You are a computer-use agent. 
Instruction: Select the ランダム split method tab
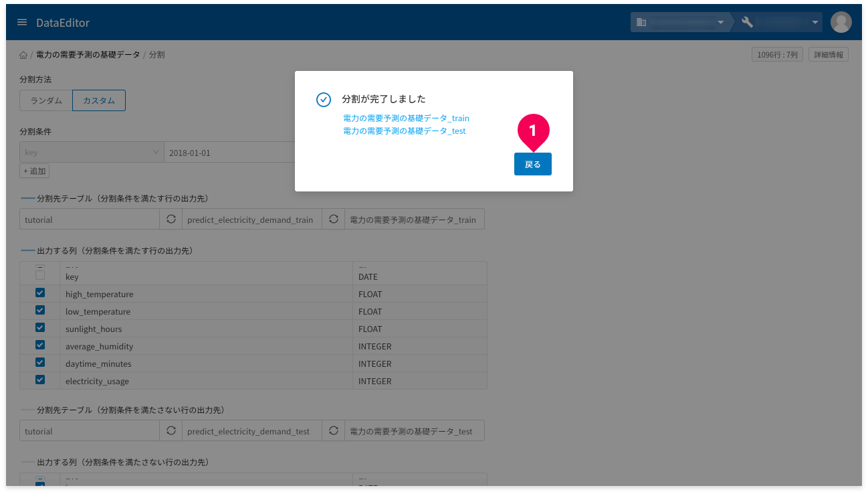(x=46, y=100)
